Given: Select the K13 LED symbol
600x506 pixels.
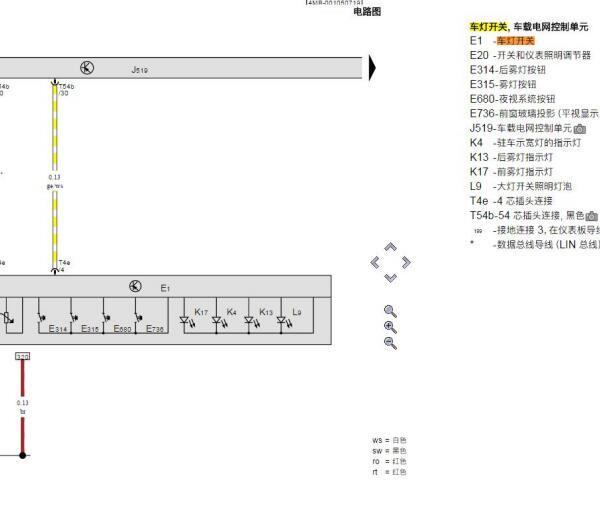Looking at the screenshot, I should [253, 322].
